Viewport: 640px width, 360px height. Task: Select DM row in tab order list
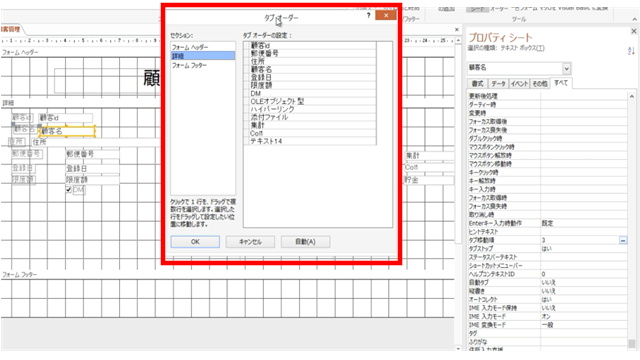pyautogui.click(x=310, y=93)
